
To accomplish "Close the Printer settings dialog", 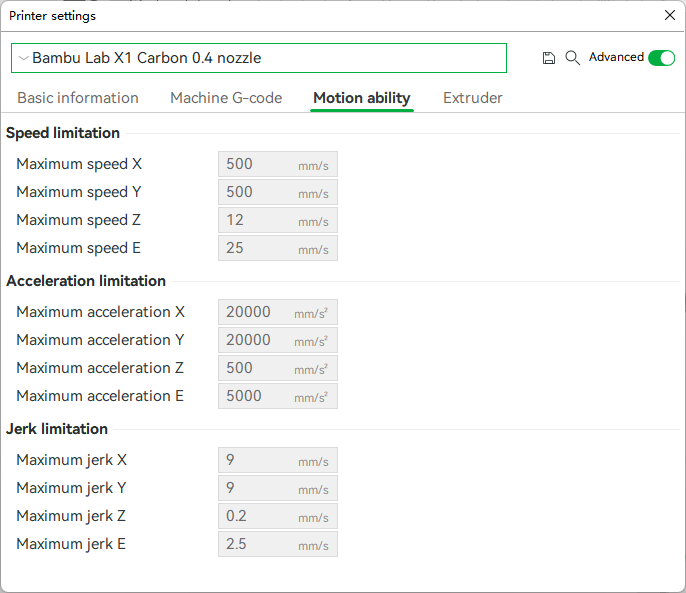I will tap(670, 15).
